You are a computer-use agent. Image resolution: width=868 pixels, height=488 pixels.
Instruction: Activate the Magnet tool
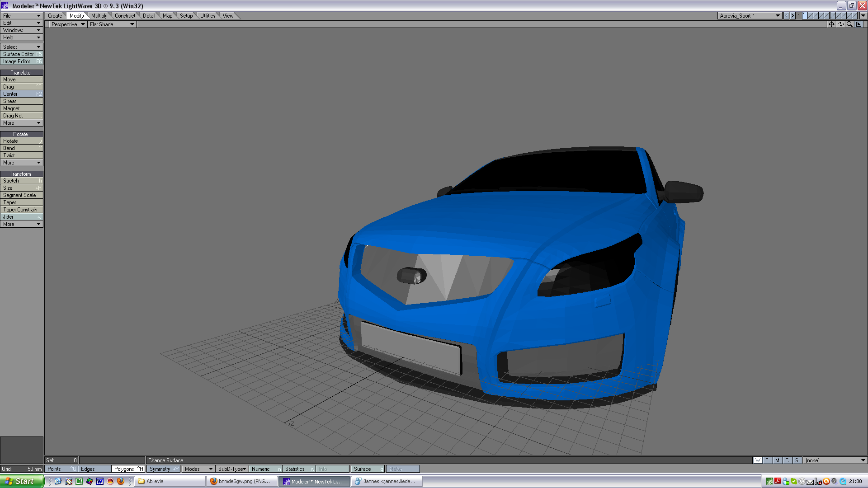coord(22,108)
